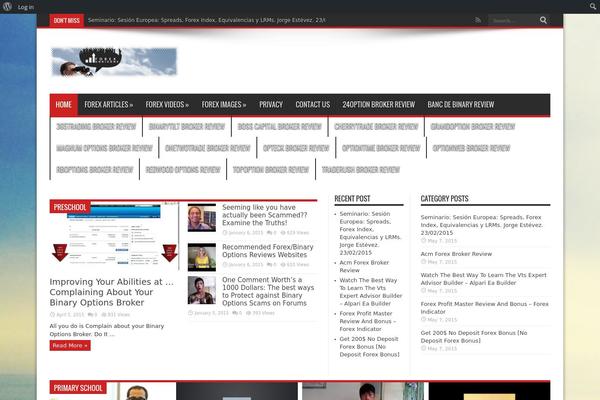Open 'Seeming like you have actually been Scammed' post
Image resolution: width=600 pixels, height=400 pixels.
[264, 215]
